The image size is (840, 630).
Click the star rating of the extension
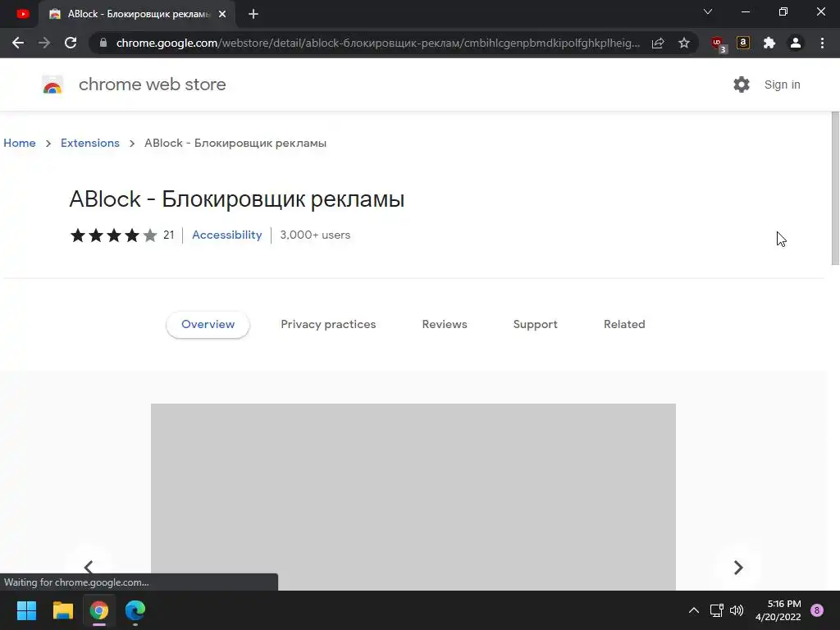113,235
